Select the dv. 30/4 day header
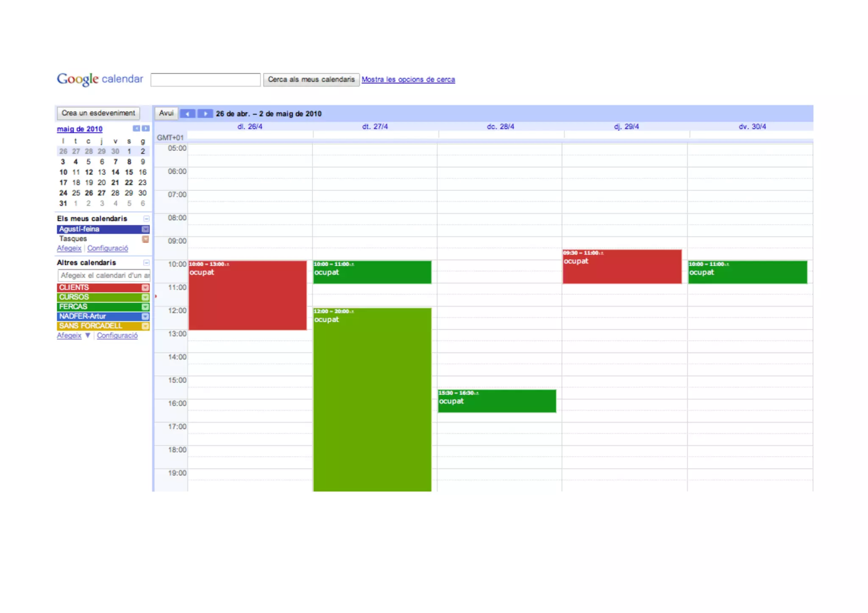The width and height of the screenshot is (868, 613). 752,127
